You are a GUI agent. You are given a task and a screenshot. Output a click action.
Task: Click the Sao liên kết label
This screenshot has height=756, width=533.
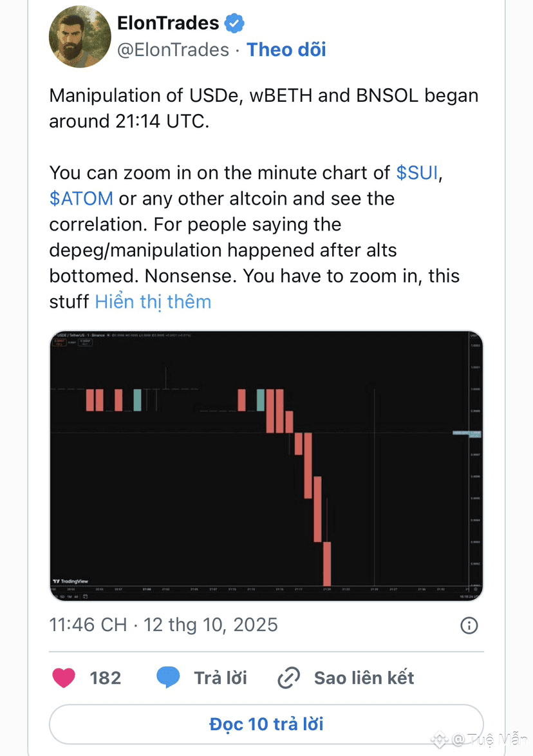pos(364,677)
